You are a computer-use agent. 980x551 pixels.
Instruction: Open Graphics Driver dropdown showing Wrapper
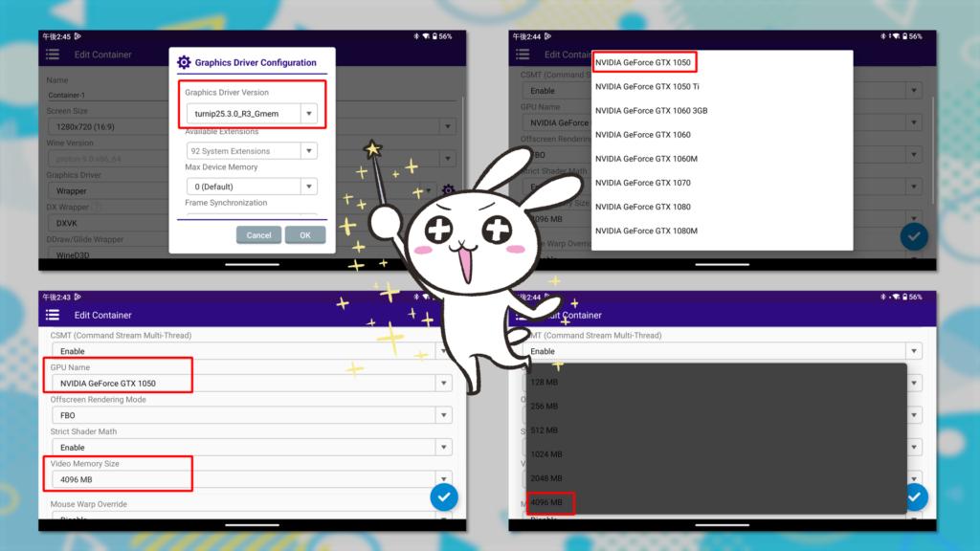pos(242,190)
